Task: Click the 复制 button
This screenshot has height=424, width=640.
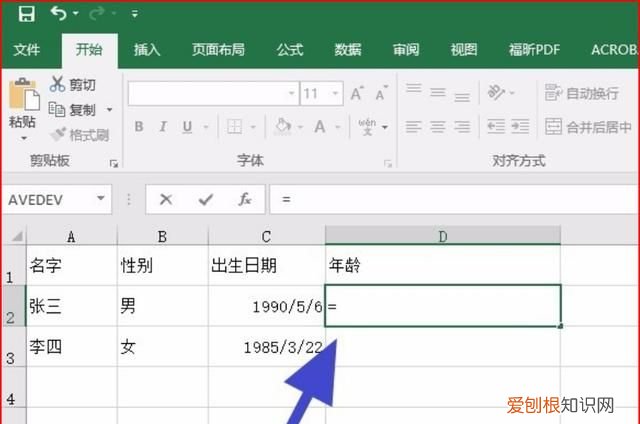Action: click(x=72, y=110)
